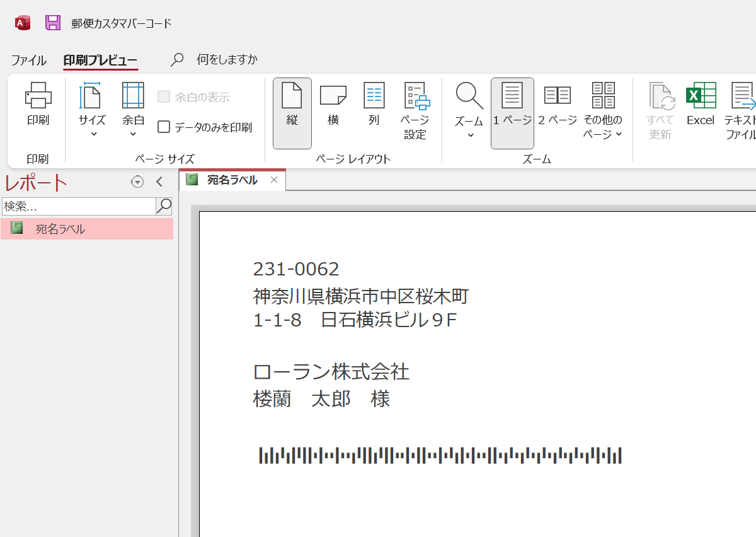The image size is (756, 537).
Task: Open the 列 (Columns) settings icon
Action: [x=374, y=107]
